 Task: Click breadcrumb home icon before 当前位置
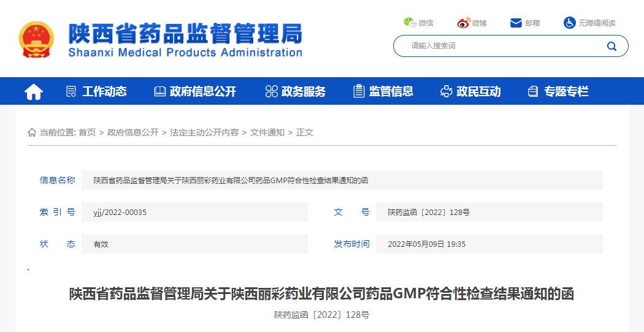click(32, 132)
